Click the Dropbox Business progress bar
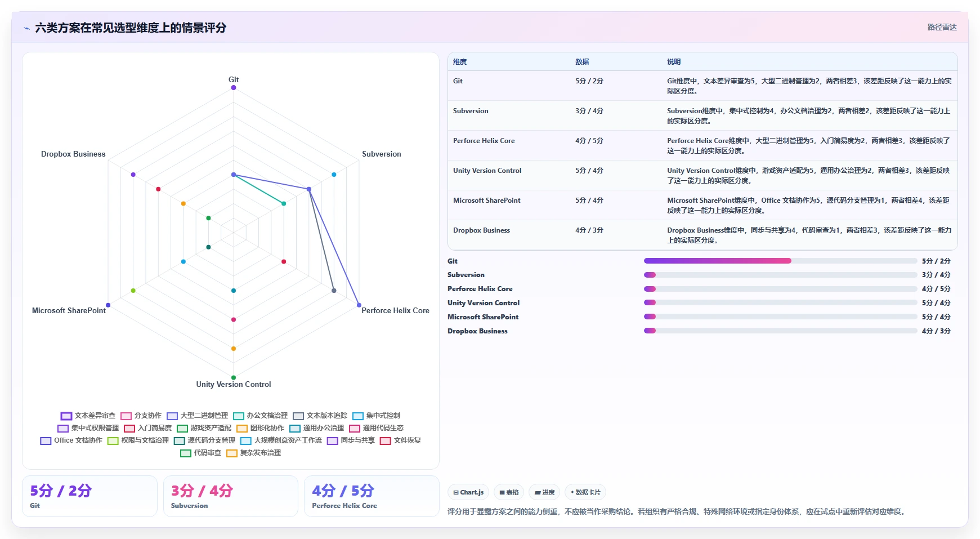Image resolution: width=980 pixels, height=539 pixels. pos(780,331)
